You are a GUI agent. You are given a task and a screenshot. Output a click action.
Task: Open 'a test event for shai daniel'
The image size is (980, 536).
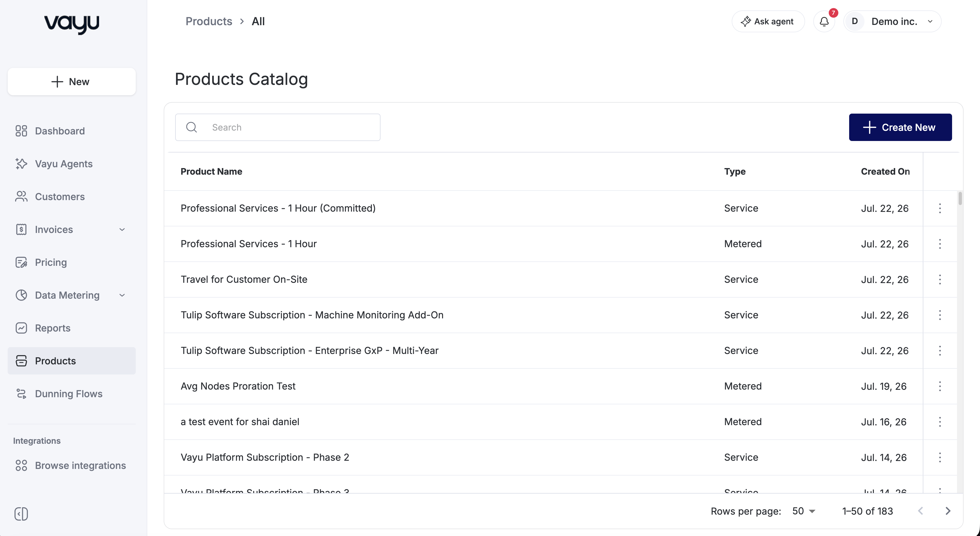(x=240, y=422)
